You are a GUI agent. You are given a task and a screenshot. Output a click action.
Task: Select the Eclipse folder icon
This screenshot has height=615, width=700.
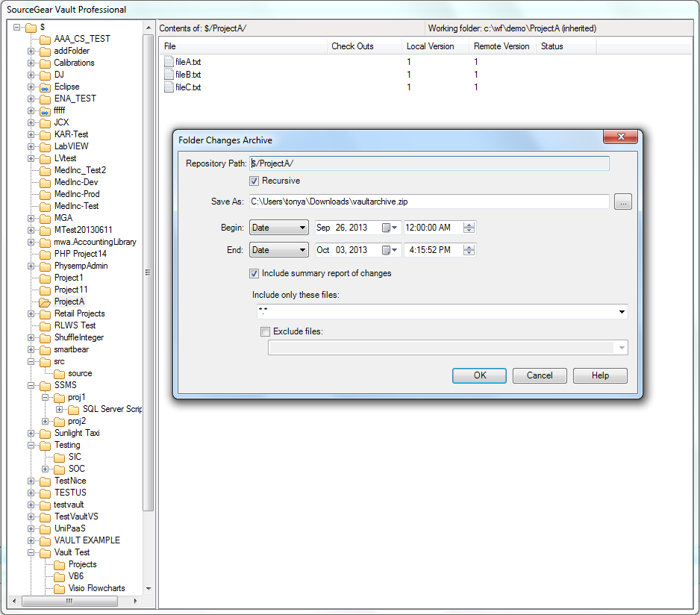pyautogui.click(x=45, y=87)
